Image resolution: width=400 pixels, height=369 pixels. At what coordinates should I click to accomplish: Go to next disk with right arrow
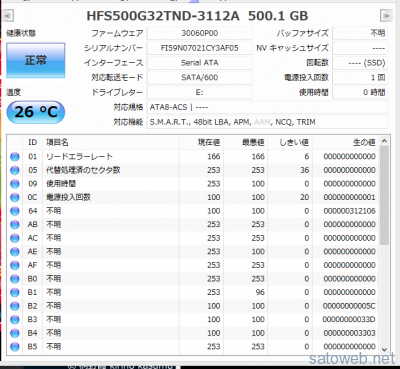(x=386, y=15)
